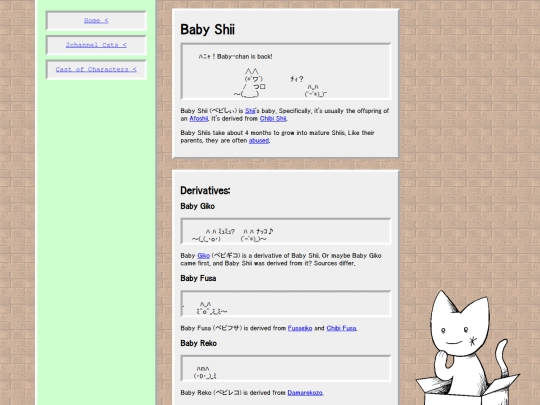This screenshot has height=405, width=540.
Task: Click the Baby Giko ASCII art box
Action: click(x=286, y=231)
